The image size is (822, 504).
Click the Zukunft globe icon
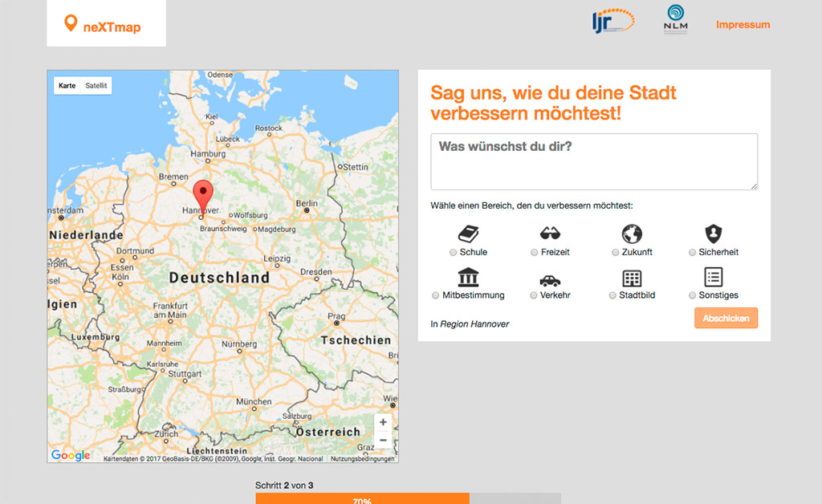tap(632, 234)
